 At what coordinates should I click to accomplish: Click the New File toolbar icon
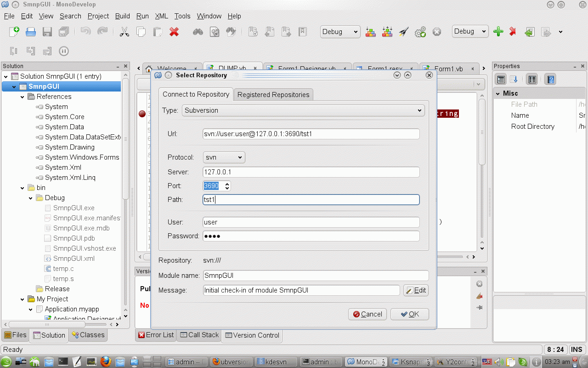(14, 32)
